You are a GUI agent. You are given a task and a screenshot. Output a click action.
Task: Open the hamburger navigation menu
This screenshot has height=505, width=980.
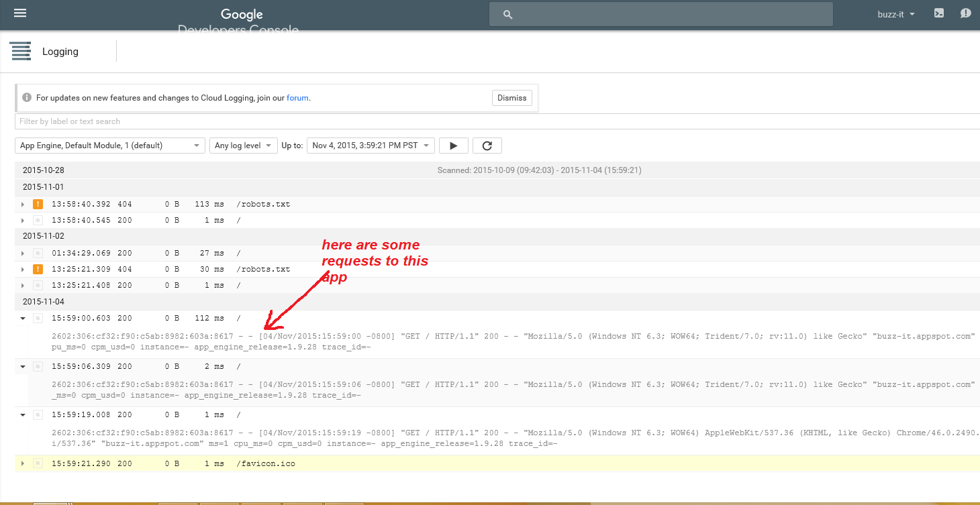(x=20, y=13)
